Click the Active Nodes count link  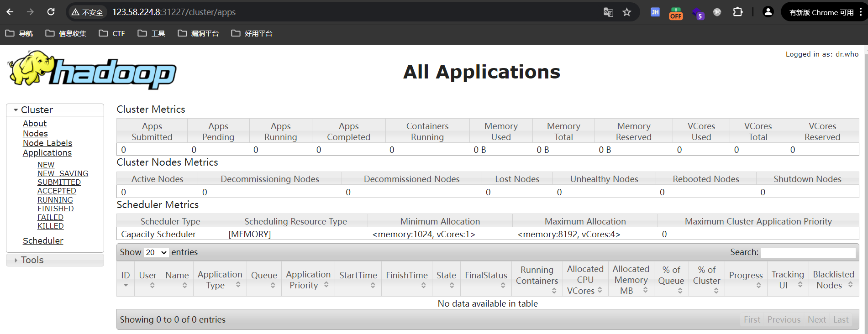[x=123, y=192]
